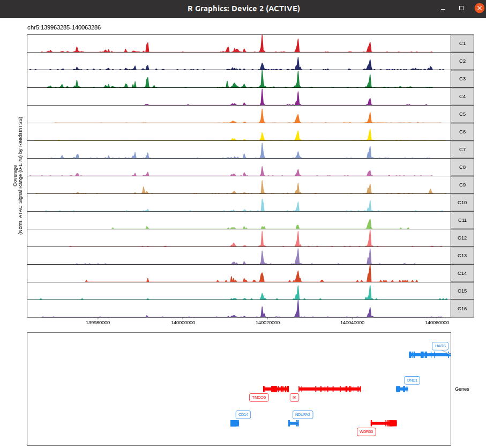Maximize the R Graphics Device 2 window

click(460, 8)
